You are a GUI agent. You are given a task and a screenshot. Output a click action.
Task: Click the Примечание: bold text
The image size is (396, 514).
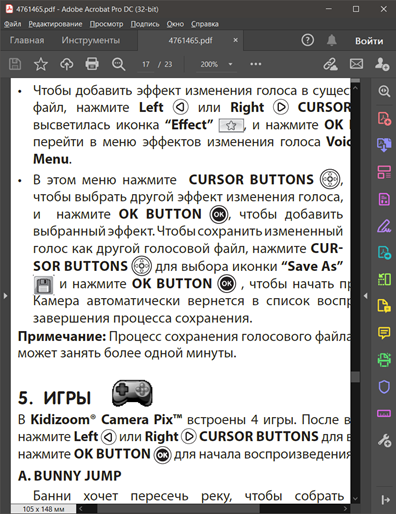(62, 336)
